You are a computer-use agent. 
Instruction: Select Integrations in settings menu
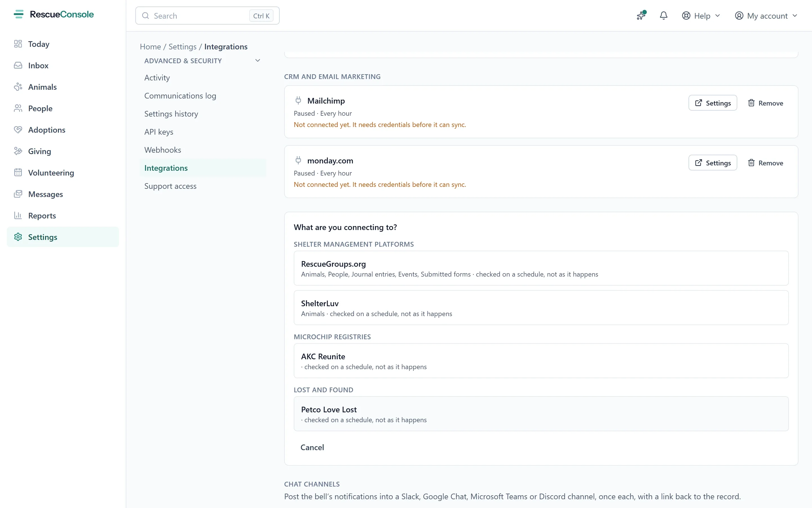coord(203,168)
